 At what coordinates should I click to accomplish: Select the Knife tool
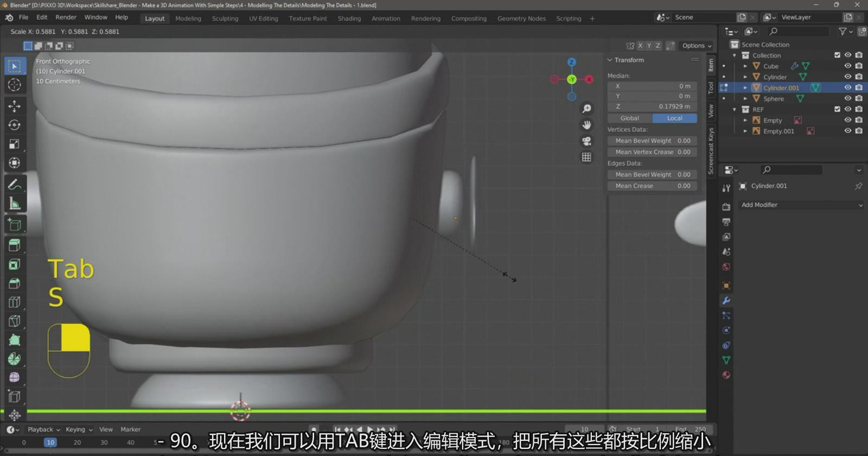pos(15,321)
